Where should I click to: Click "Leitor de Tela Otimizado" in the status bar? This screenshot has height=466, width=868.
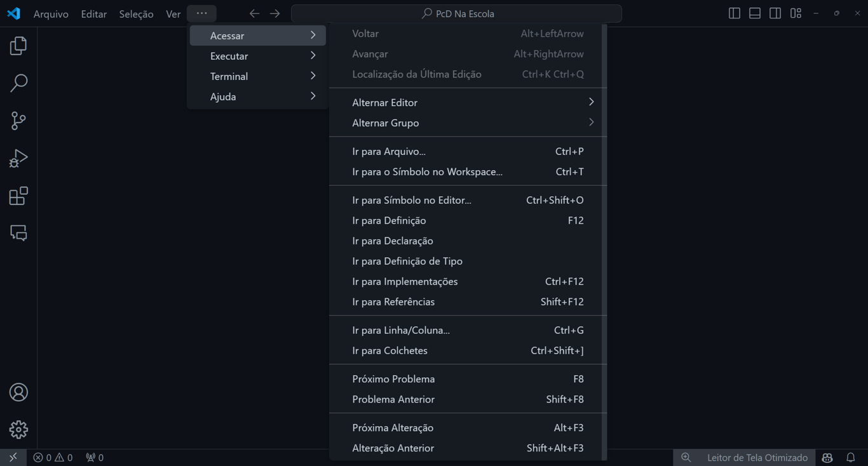tap(757, 458)
